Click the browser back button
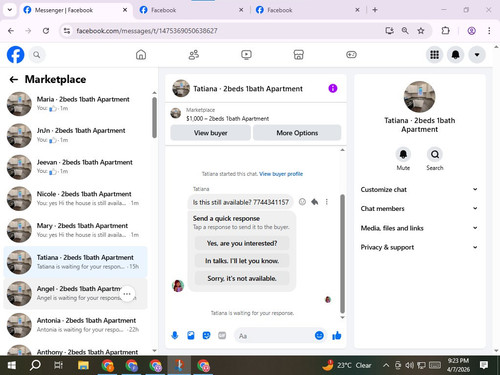500x375 pixels. coord(11,31)
